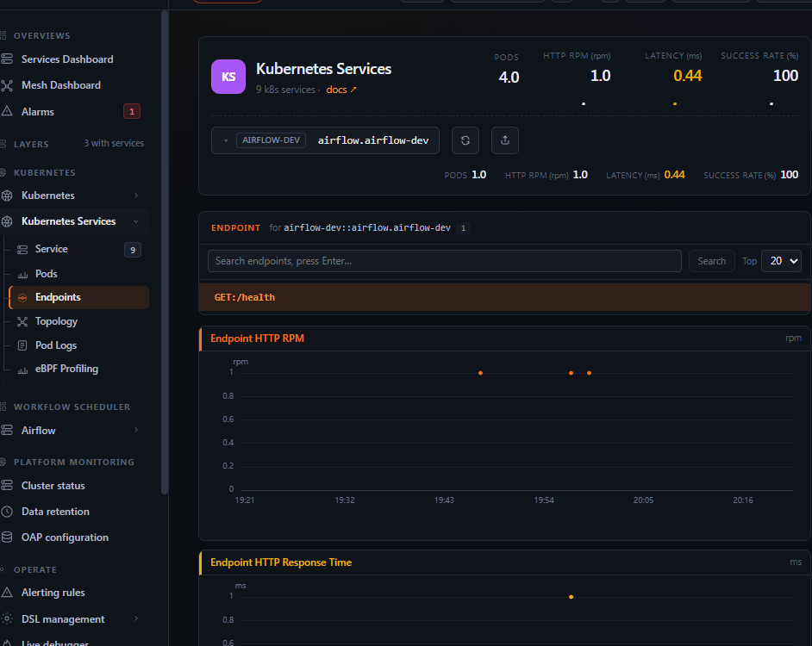
Task: Open the AIRFLOW-DEV service selector dropdown
Action: click(325, 140)
